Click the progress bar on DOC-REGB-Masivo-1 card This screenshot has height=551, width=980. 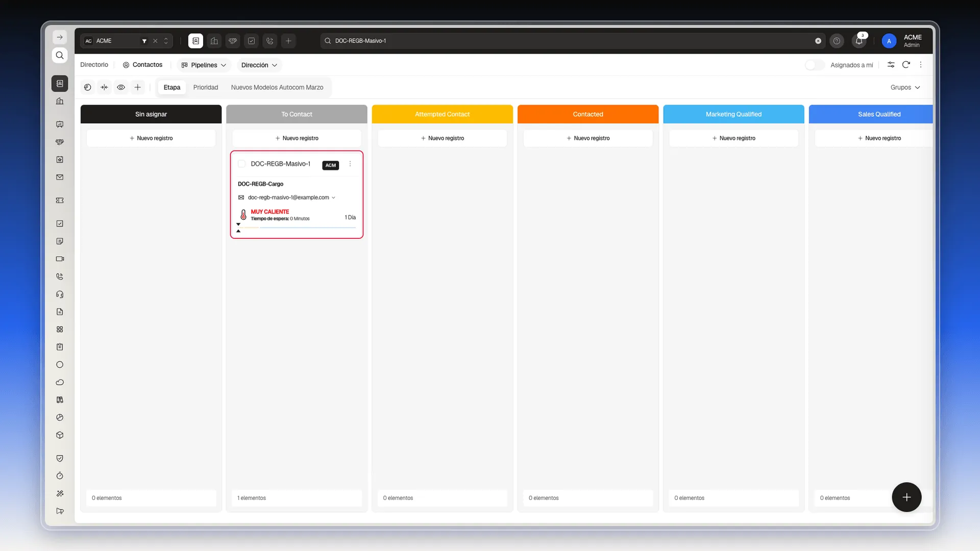298,228
